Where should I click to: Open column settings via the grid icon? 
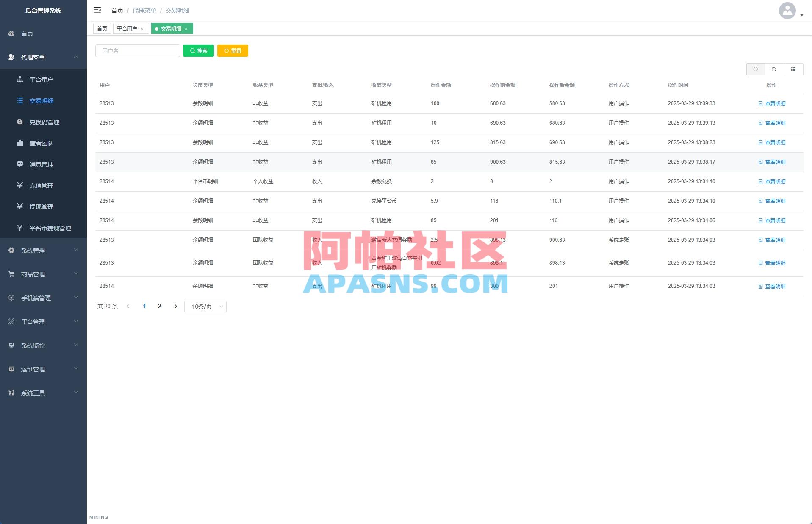click(793, 69)
